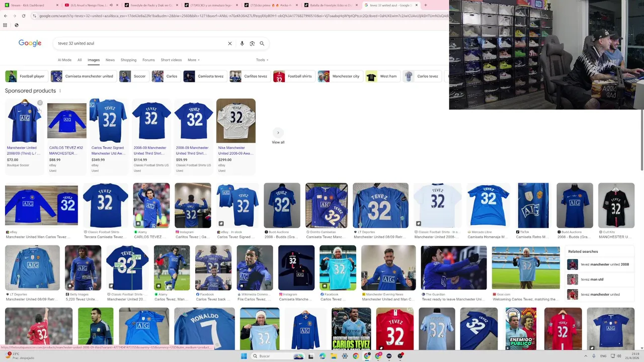
Task: Open a new browser tab
Action: (425, 5)
